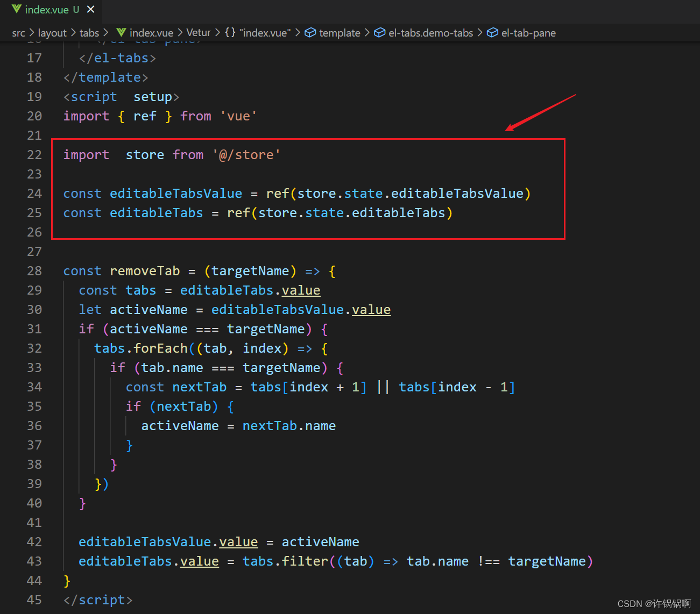Click underlined 'value' on line 43
Screen dimensions: 700x614
click(200, 561)
